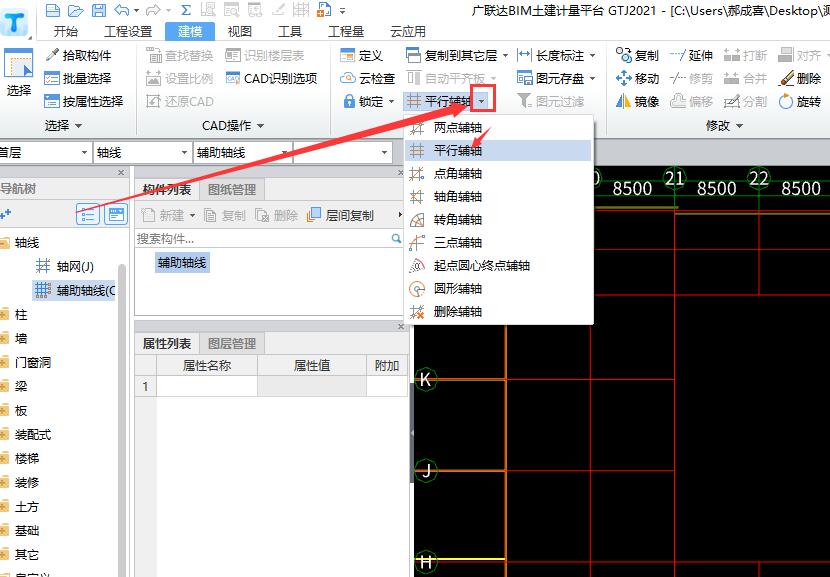Click the search magnifier in component search box
Screen dimensions: 830x577
(x=396, y=239)
